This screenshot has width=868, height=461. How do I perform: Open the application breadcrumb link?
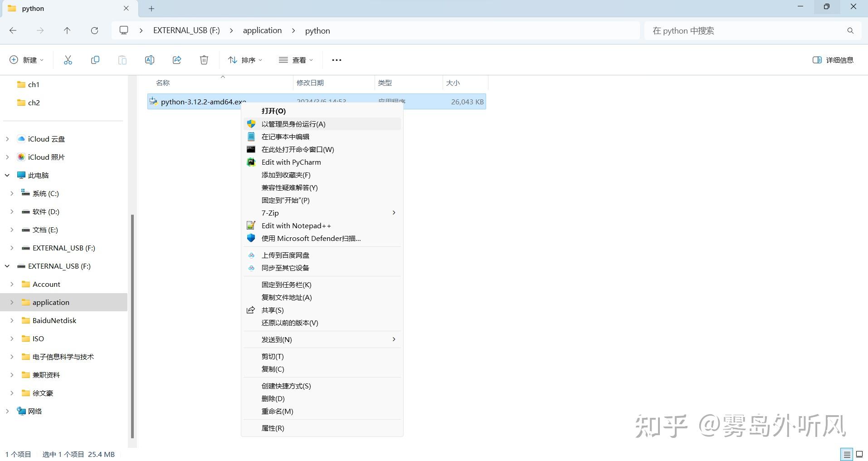(262, 30)
